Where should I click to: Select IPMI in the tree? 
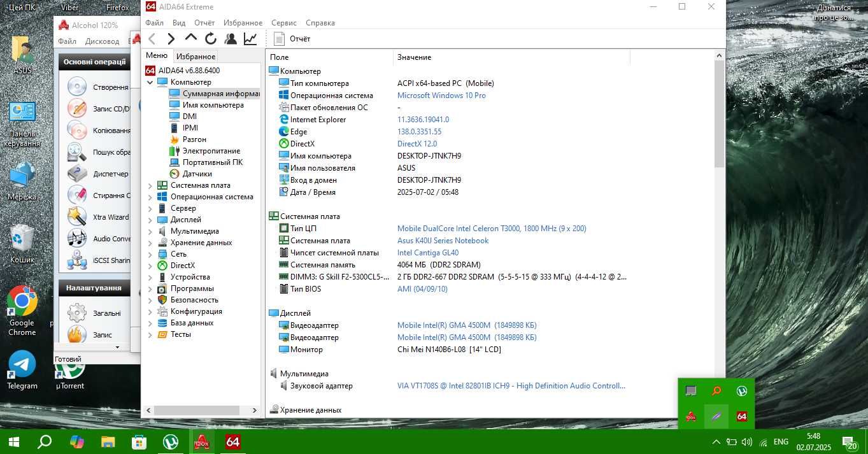click(190, 128)
